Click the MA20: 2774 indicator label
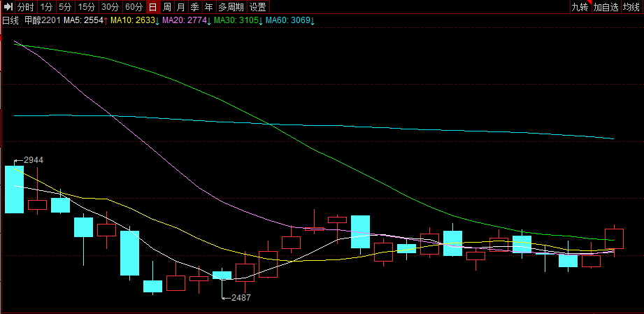 (187, 20)
